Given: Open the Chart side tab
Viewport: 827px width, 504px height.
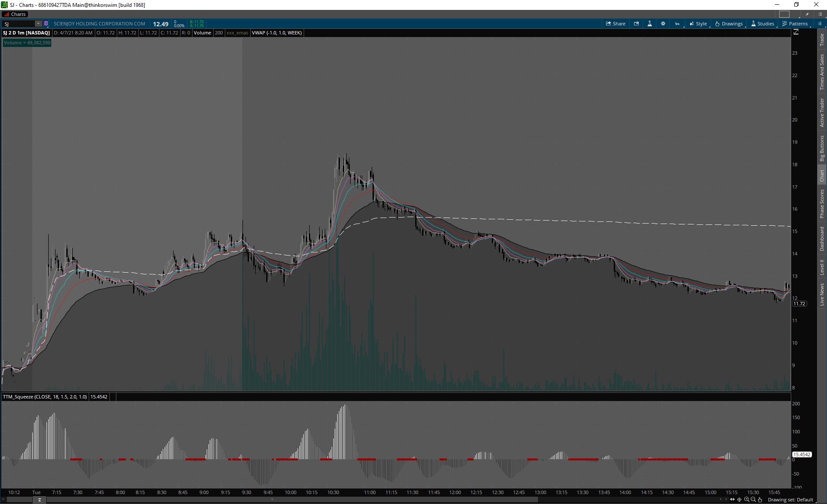Looking at the screenshot, I should 822,175.
